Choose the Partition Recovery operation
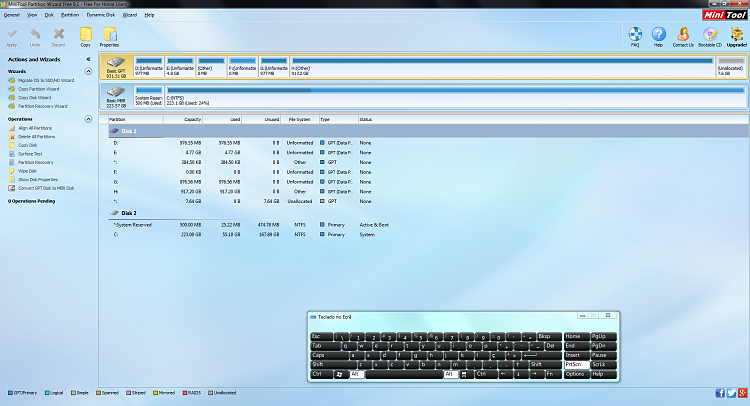Viewport: 750px width, 406px height. click(35, 163)
